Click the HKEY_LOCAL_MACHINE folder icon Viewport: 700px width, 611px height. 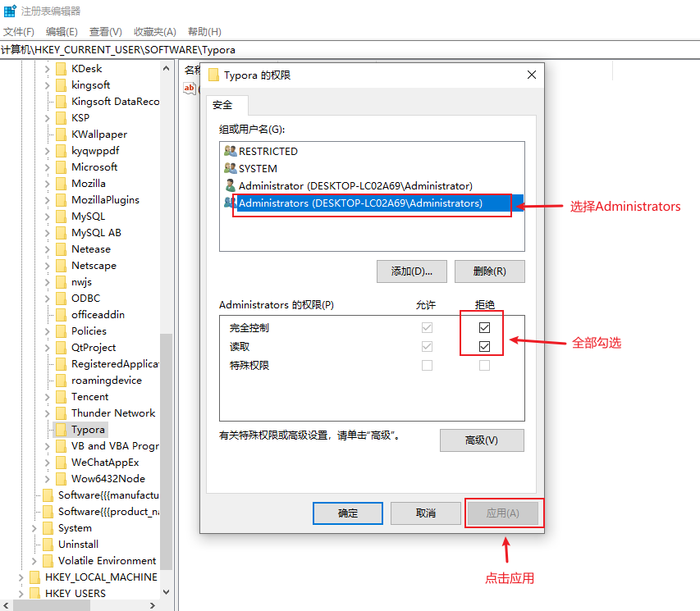pos(34,577)
